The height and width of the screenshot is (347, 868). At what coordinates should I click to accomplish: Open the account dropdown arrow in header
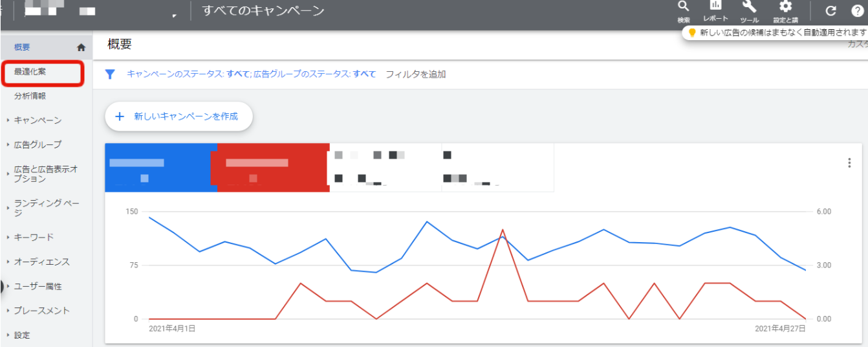point(175,16)
